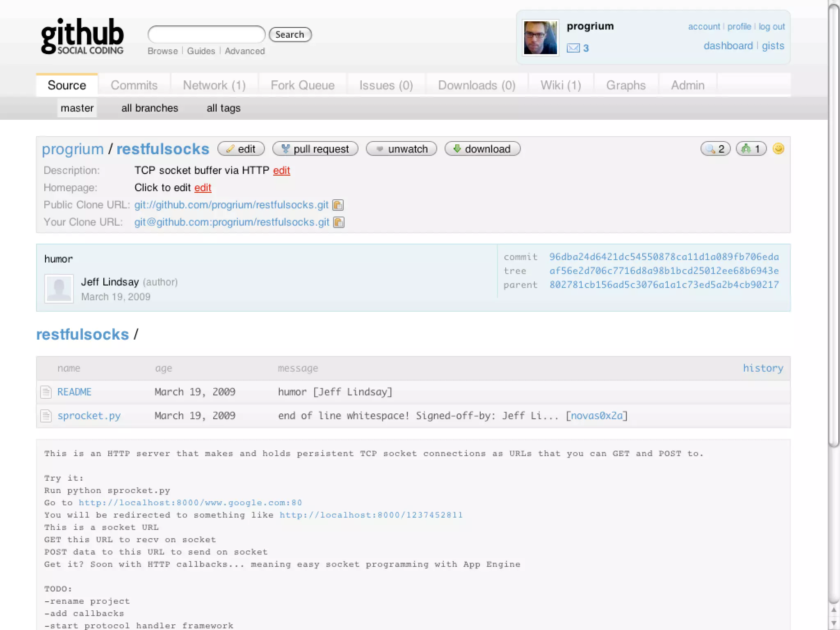Edit the Homepage via red edit link
840x630 pixels.
(203, 187)
